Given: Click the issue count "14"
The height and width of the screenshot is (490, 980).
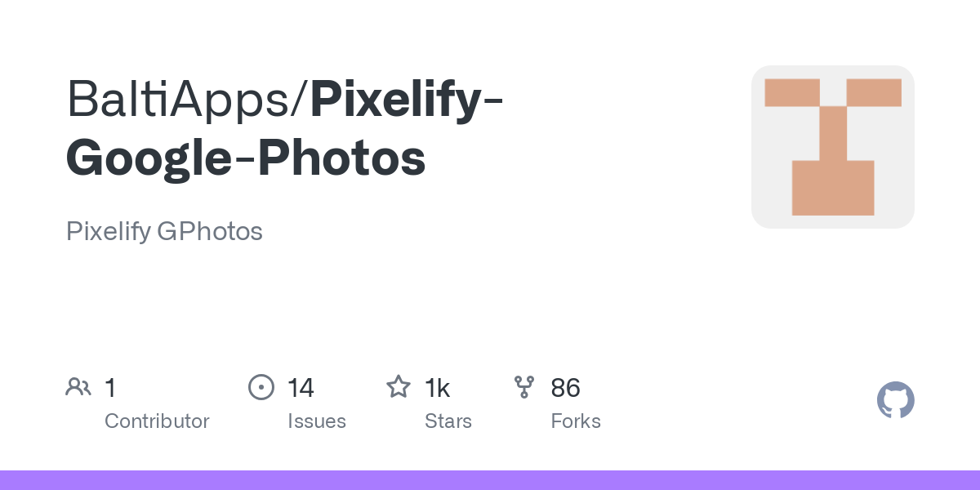Looking at the screenshot, I should click(301, 387).
